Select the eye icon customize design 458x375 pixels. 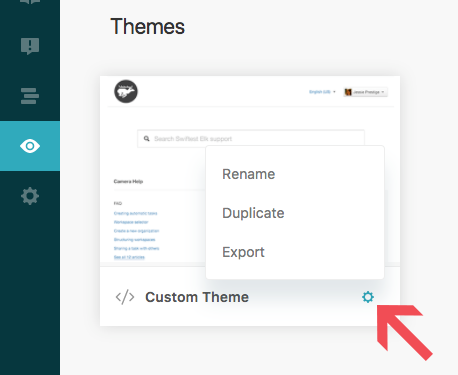tap(30, 146)
